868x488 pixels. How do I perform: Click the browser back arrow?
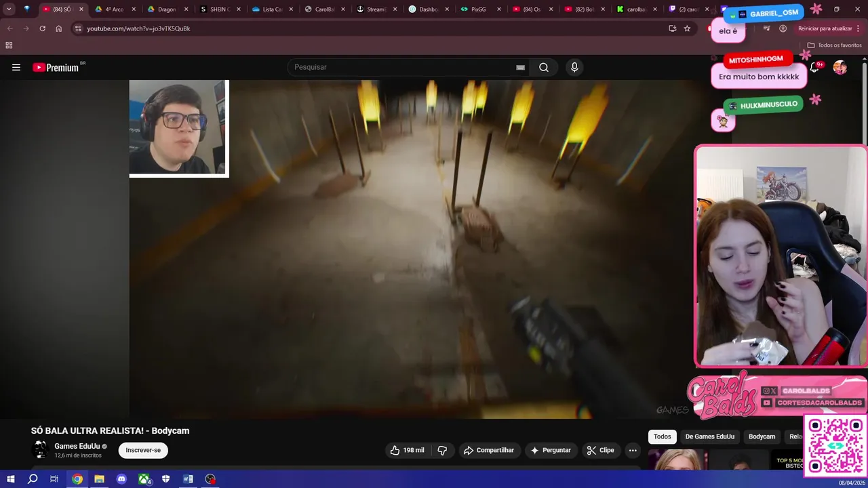9,28
